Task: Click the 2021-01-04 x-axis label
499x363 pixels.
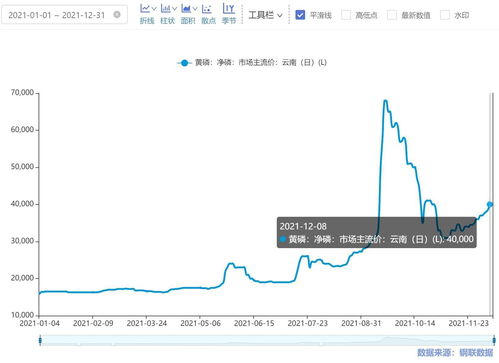Action: [40, 323]
